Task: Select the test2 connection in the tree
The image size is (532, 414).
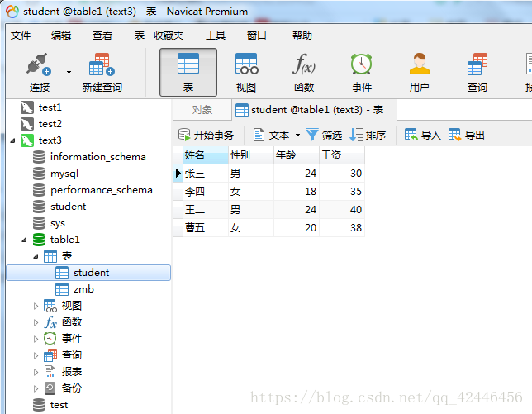Action: (x=50, y=124)
